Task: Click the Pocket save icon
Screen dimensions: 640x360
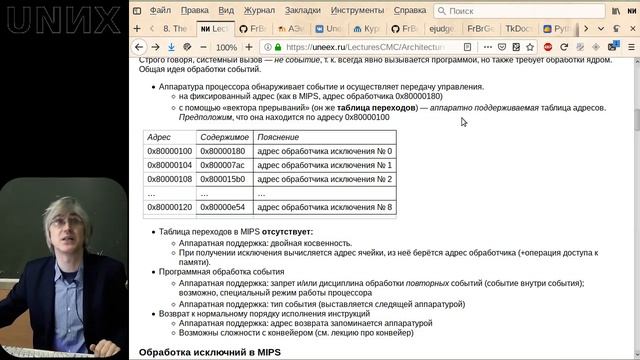Action: 502,47
